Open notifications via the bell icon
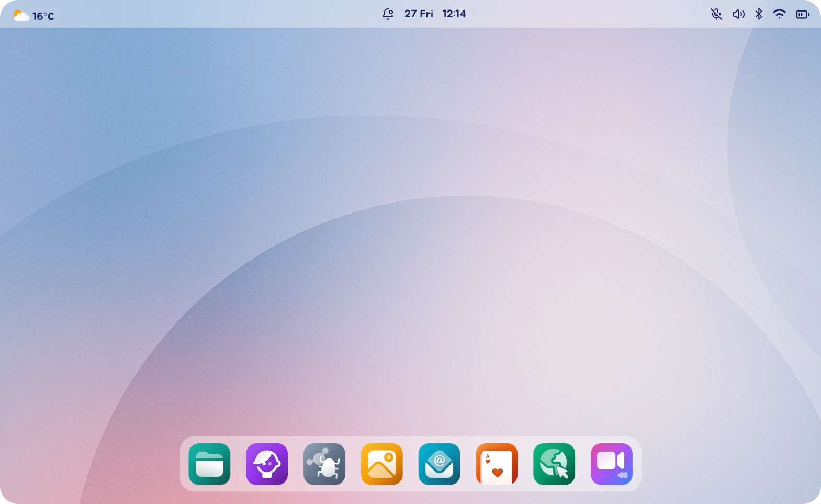 (x=388, y=14)
